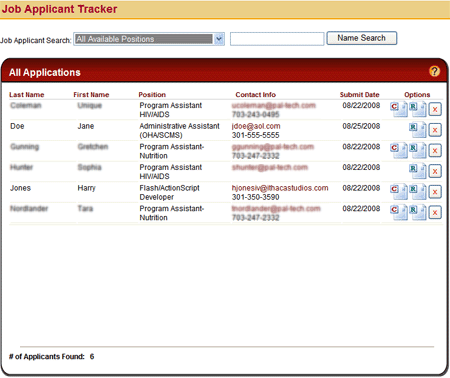Image resolution: width=450 pixels, height=378 pixels.
Task: Open Nordlander's resume icon
Action: click(x=418, y=212)
